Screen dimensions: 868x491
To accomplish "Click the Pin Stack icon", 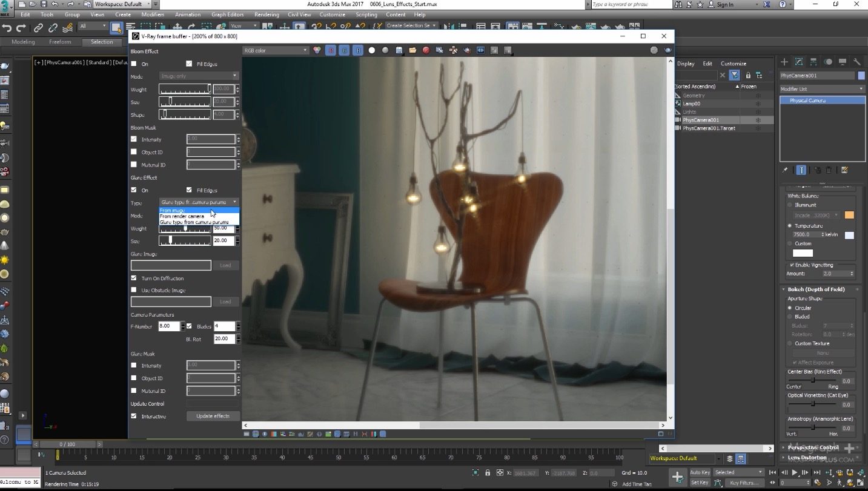I will 786,170.
